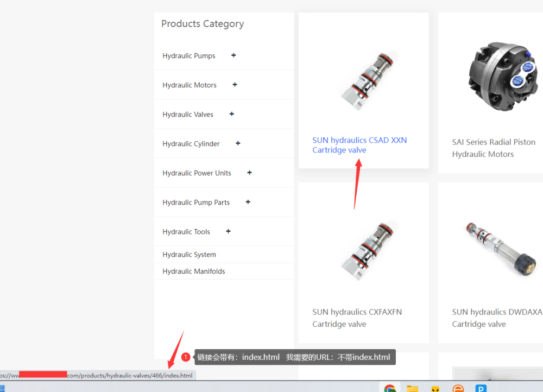Image resolution: width=543 pixels, height=392 pixels.
Task: Go to the Hydraulic Valves category
Action: click(x=188, y=114)
